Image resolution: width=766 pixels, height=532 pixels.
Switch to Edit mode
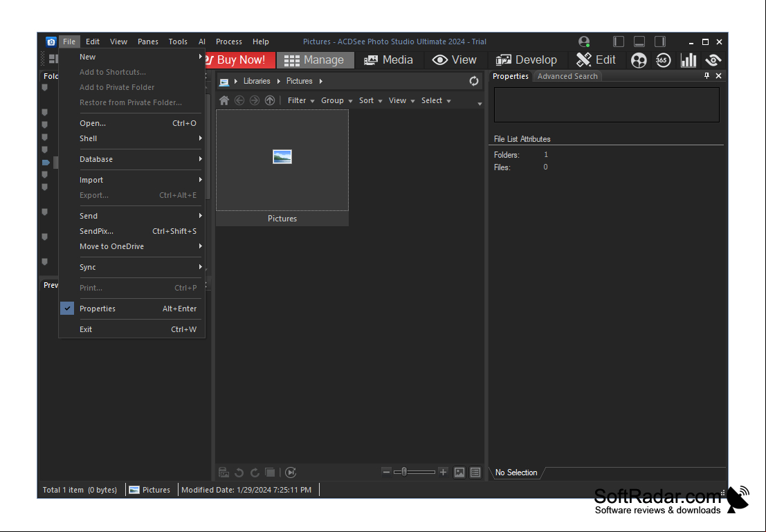[596, 60]
